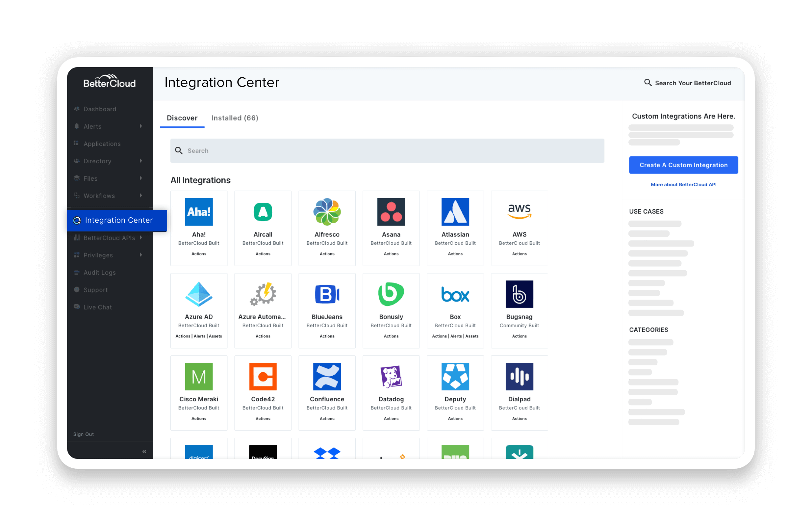Open the Aircall integration logo

(x=263, y=212)
